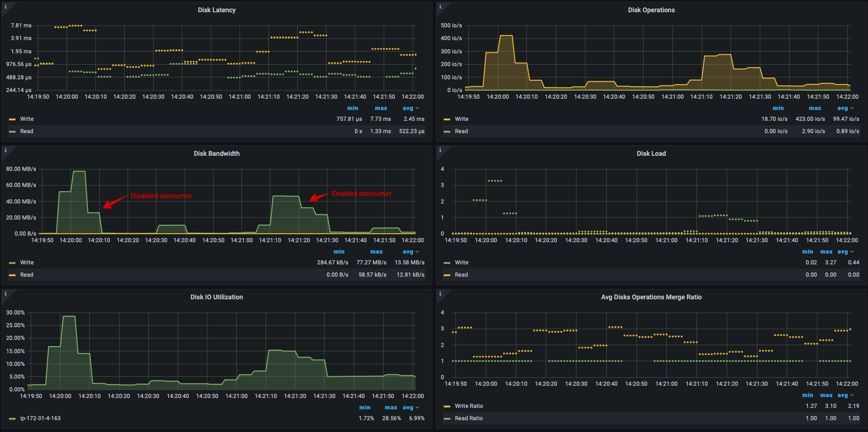The image size is (868, 432).
Task: Sort Disk Bandwidth legend by min
Action: click(x=339, y=252)
